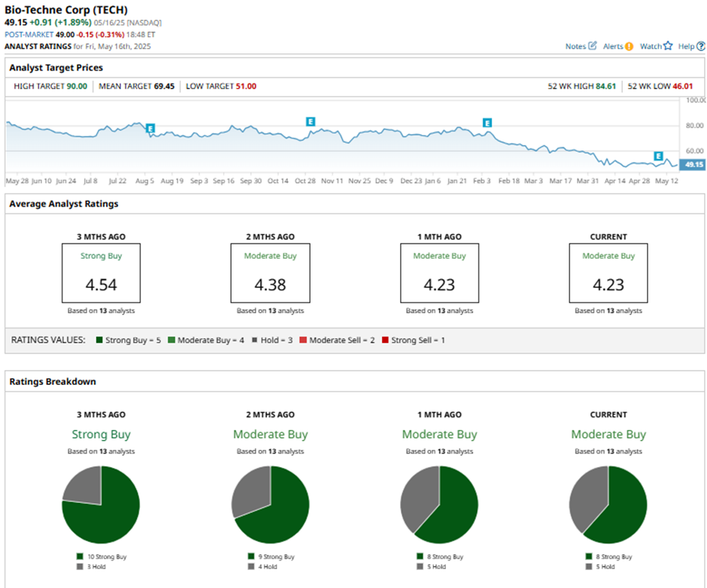
Task: Click the CURRENT ratings pie chart
Action: click(608, 505)
